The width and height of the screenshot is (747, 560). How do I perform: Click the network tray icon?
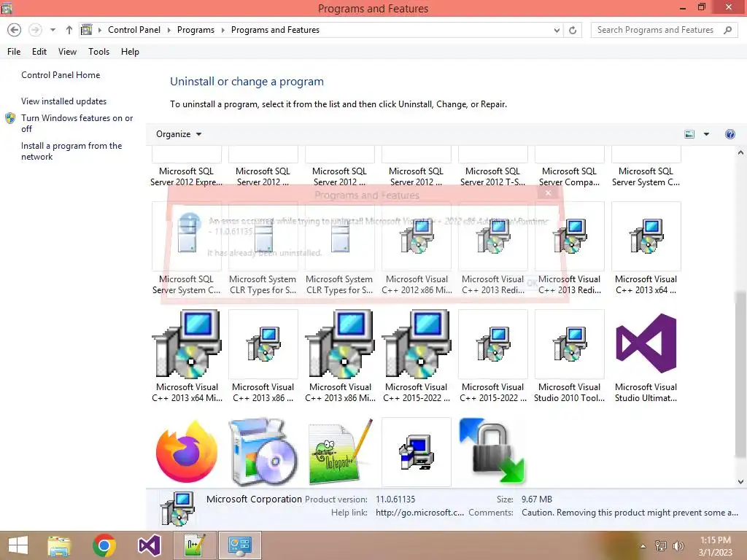[x=661, y=545]
